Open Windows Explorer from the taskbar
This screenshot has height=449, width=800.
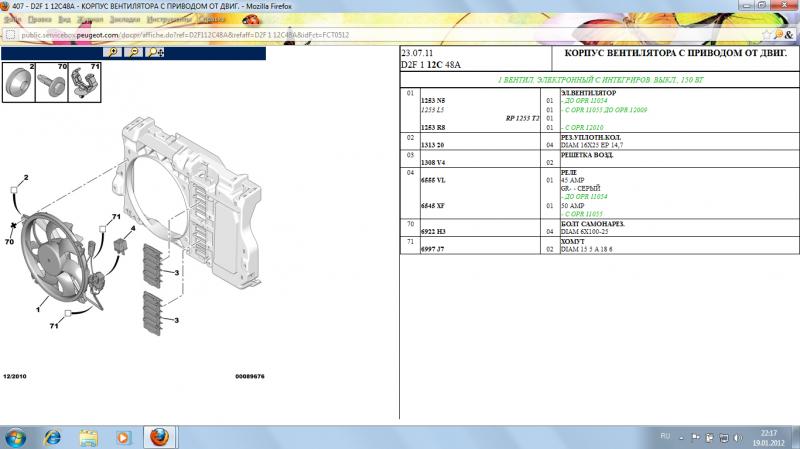pyautogui.click(x=88, y=437)
